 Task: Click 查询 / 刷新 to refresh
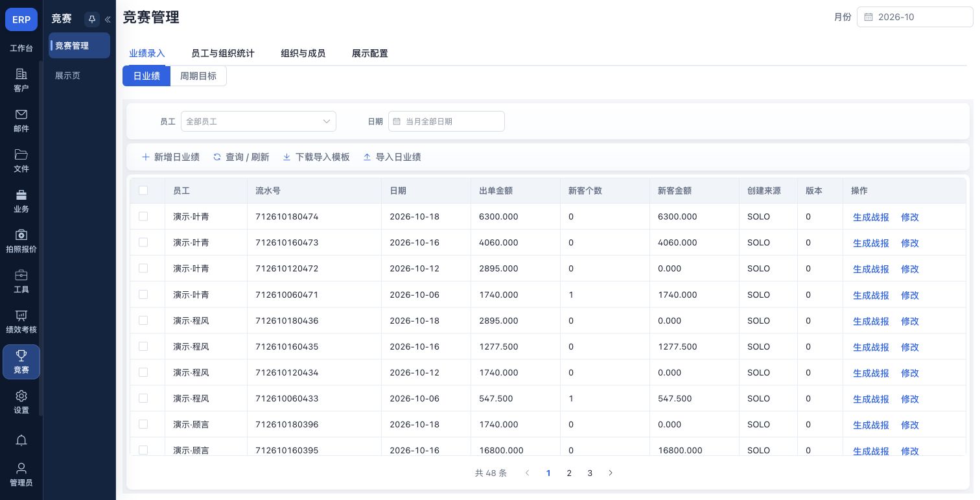[x=241, y=157]
